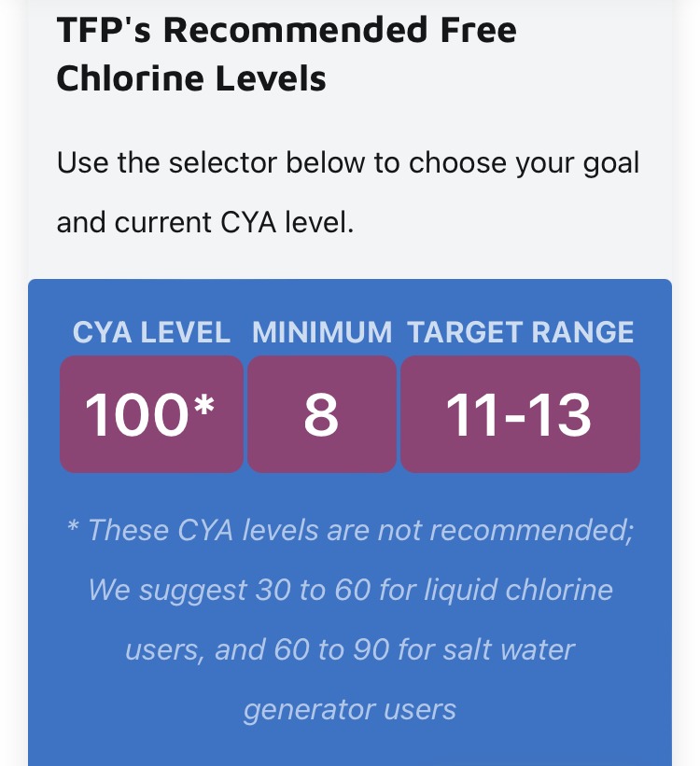700x766 pixels.
Task: Click the "60 to 90" suggestion text
Action: click(x=331, y=649)
